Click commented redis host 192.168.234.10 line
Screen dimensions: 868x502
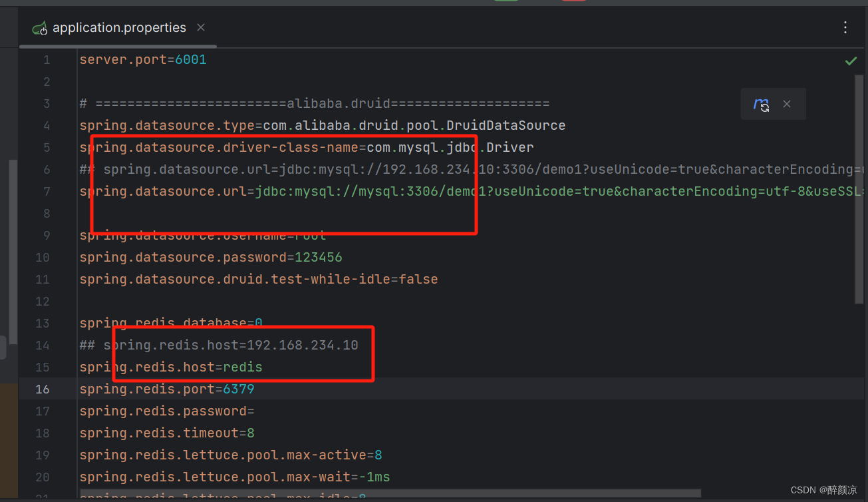[219, 345]
